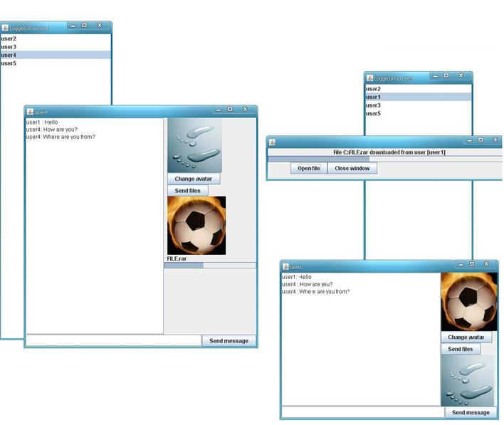This screenshot has width=504, height=425.
Task: Dismiss the download dialog via 'Close window' button
Action: coord(352,169)
